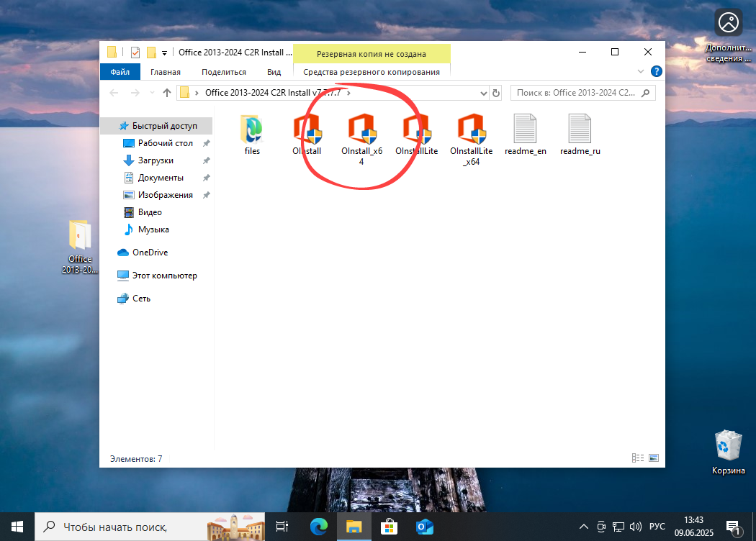This screenshot has height=541, width=756.
Task: Unpin Загрузки from quick access
Action: click(x=207, y=160)
